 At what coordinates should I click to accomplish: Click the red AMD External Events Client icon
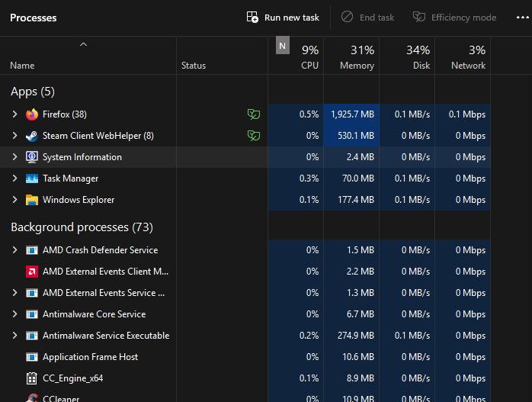tap(32, 272)
